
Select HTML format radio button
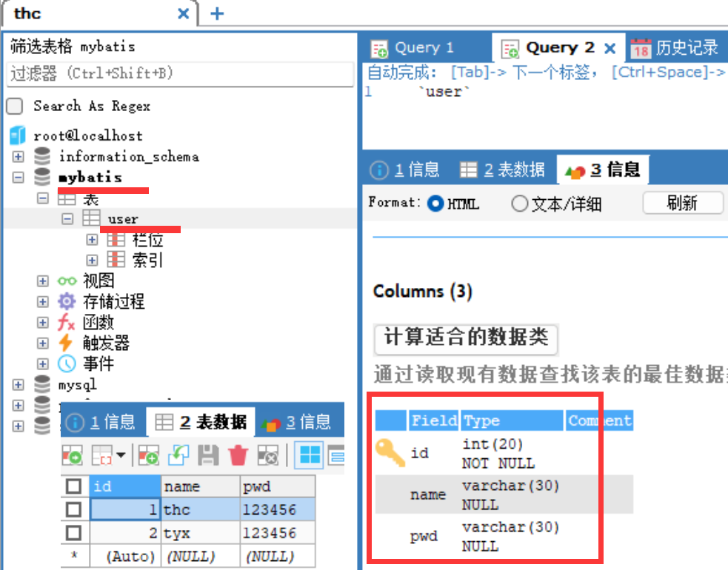coord(435,204)
